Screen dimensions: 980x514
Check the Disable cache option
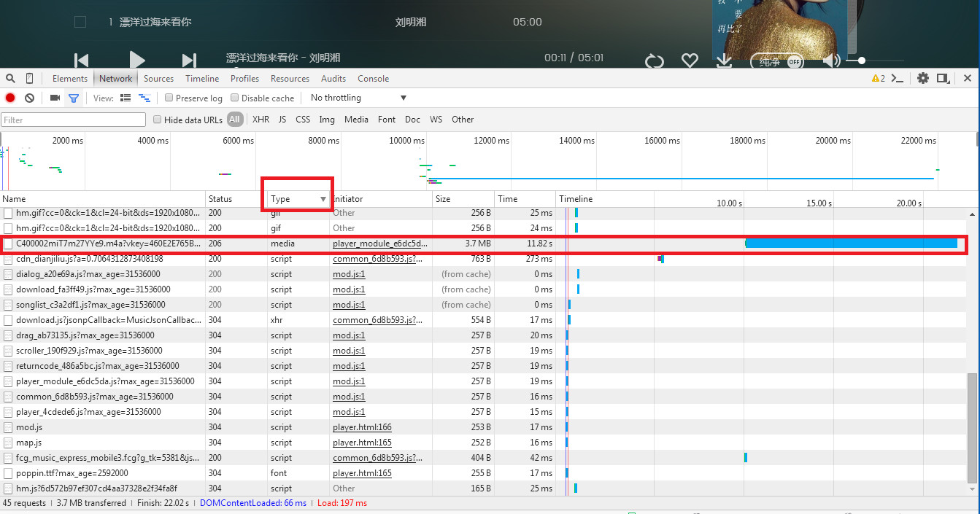(235, 98)
